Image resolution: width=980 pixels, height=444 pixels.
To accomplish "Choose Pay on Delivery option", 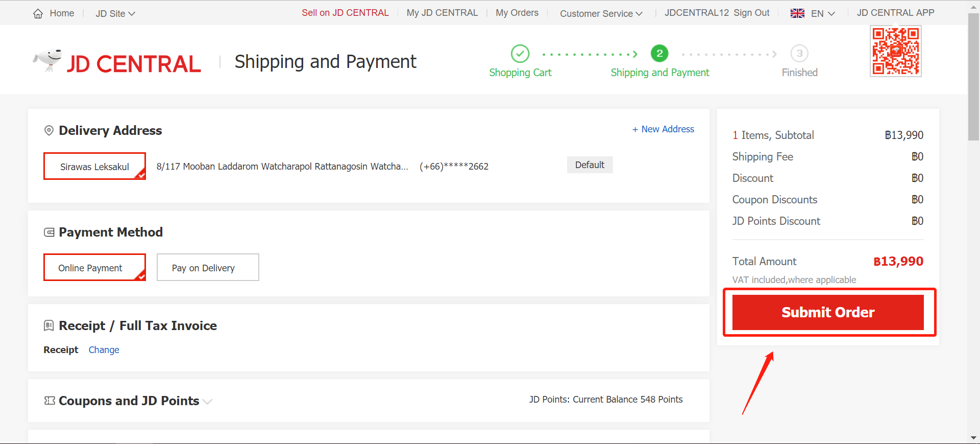I will [x=208, y=267].
